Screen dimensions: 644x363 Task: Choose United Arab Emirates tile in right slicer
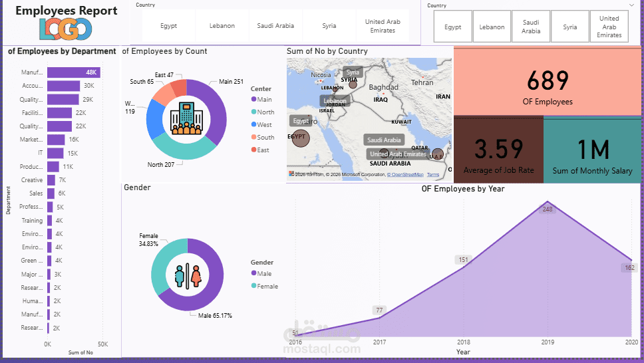tap(609, 27)
